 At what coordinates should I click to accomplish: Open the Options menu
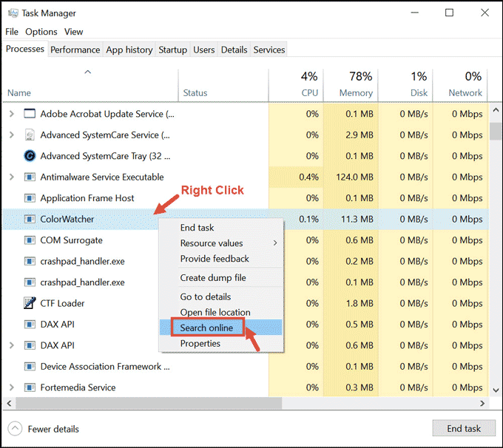(41, 32)
